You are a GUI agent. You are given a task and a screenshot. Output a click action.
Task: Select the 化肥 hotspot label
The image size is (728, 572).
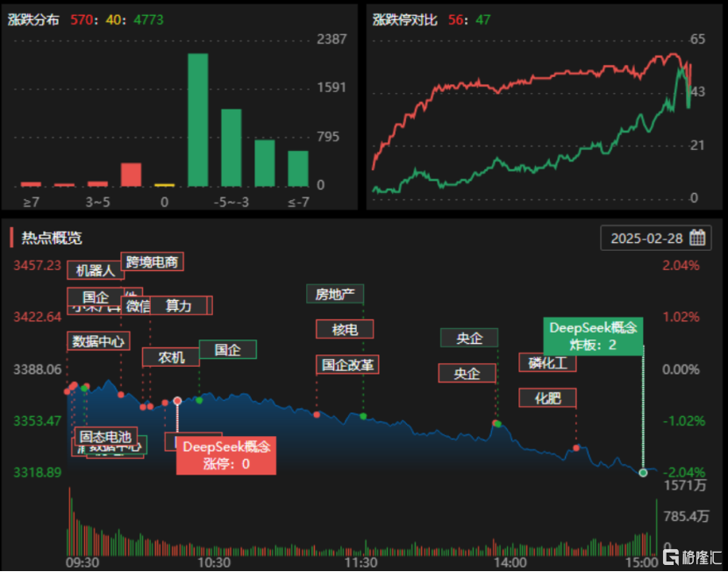547,398
